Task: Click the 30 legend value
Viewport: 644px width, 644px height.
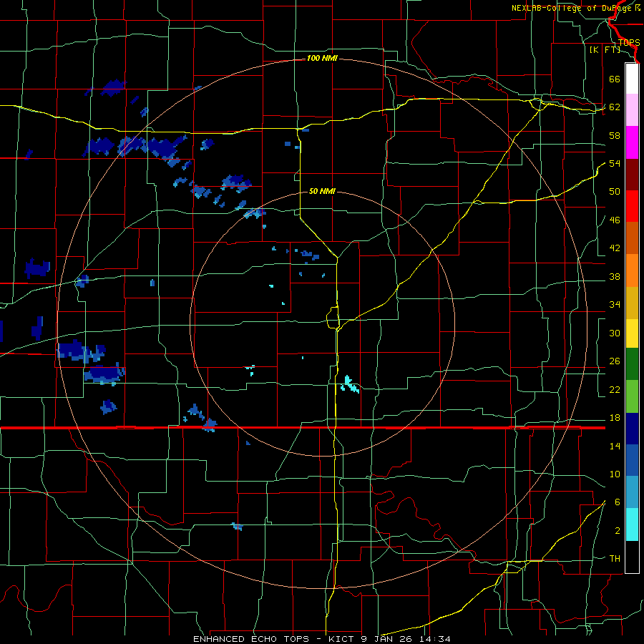Action: click(x=615, y=333)
